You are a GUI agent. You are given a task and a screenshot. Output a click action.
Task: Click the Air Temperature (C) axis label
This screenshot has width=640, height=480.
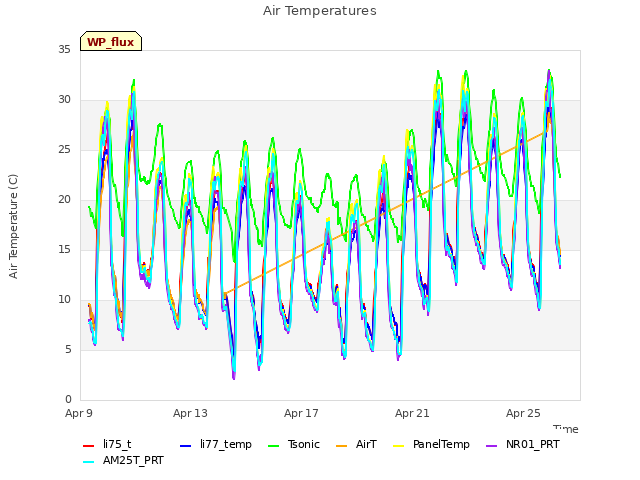[13, 227]
